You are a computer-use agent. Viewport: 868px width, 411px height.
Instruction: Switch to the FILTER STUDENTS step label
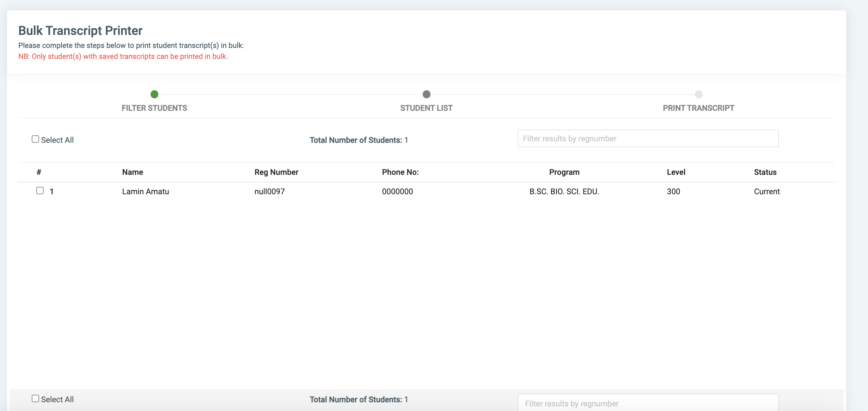point(154,108)
